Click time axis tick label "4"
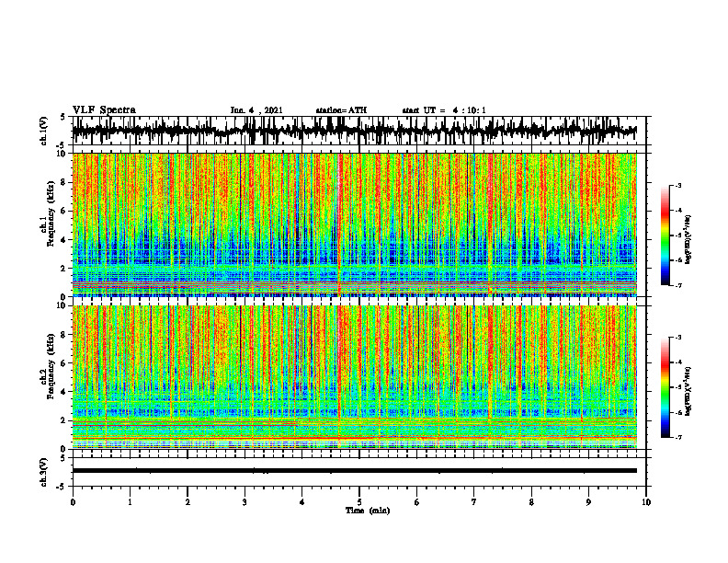The width and height of the screenshot is (728, 563). 302,502
